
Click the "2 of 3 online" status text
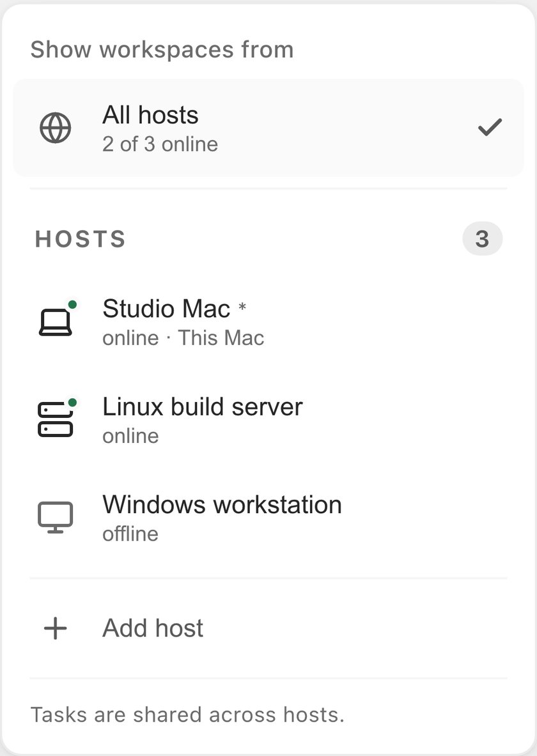tap(160, 144)
